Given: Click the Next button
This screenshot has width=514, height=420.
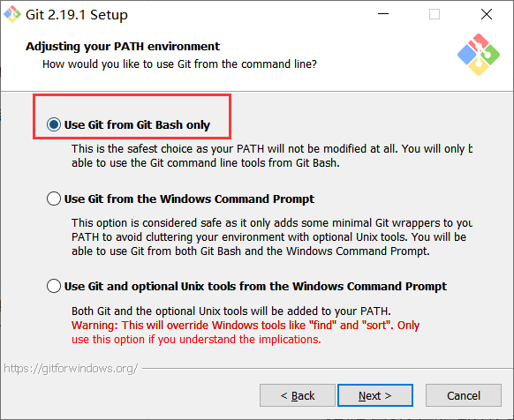Looking at the screenshot, I should (375, 395).
